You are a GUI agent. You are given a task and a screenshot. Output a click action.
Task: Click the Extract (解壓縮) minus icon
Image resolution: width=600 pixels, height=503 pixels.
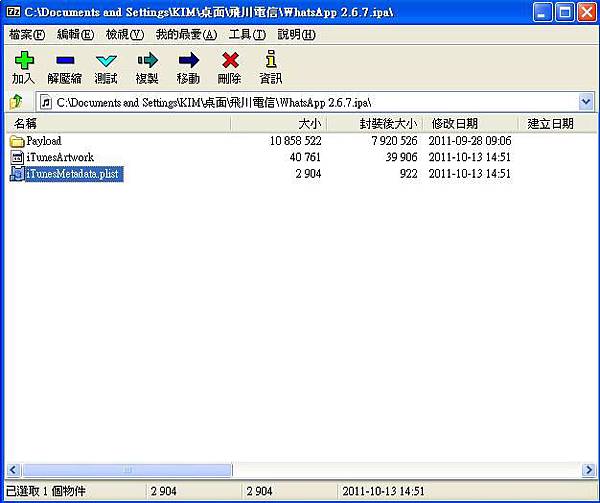point(65,60)
